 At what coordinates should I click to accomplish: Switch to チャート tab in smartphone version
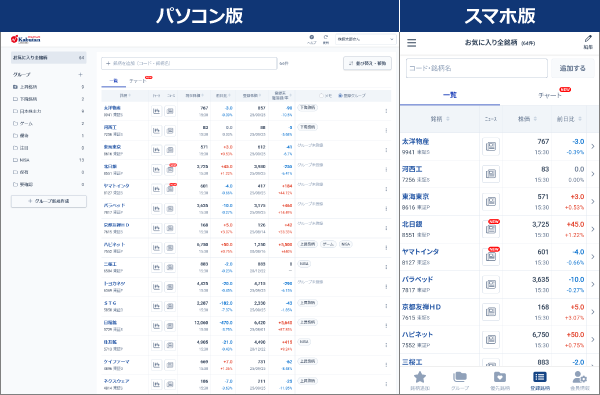coord(550,95)
